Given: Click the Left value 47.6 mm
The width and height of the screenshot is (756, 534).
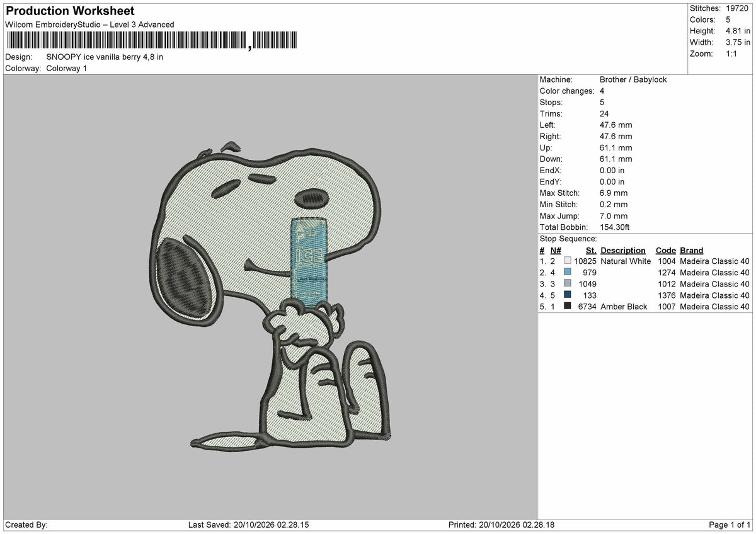Looking at the screenshot, I should [x=616, y=125].
